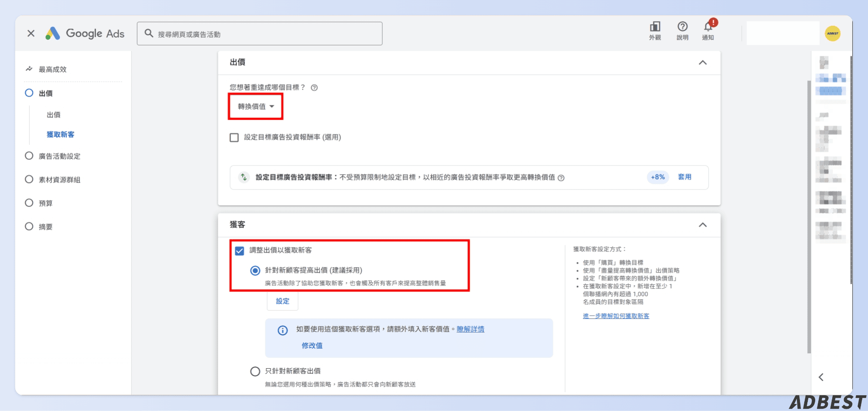Click the recommendation arrows icon

pos(244,177)
